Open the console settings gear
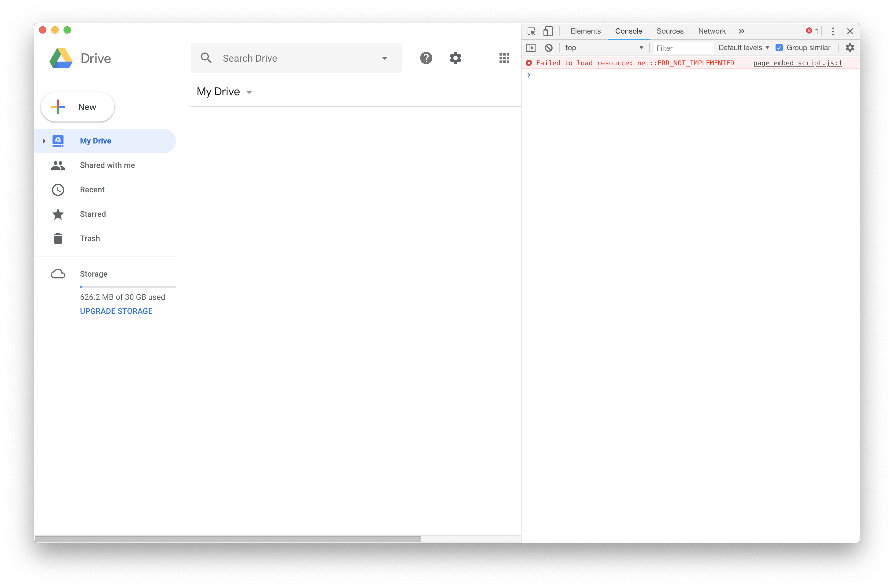The width and height of the screenshot is (894, 588). point(850,48)
